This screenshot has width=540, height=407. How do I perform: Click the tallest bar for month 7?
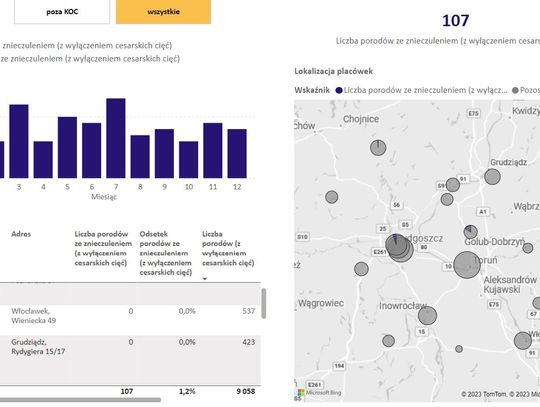click(116, 138)
